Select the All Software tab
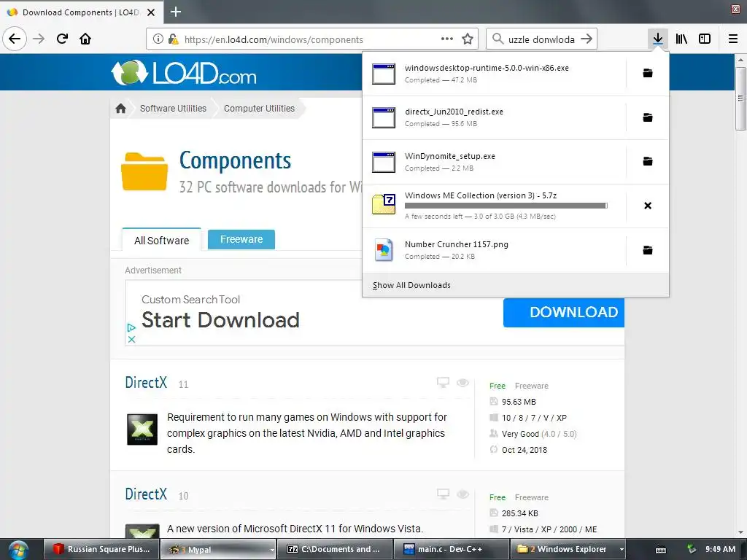 (161, 240)
